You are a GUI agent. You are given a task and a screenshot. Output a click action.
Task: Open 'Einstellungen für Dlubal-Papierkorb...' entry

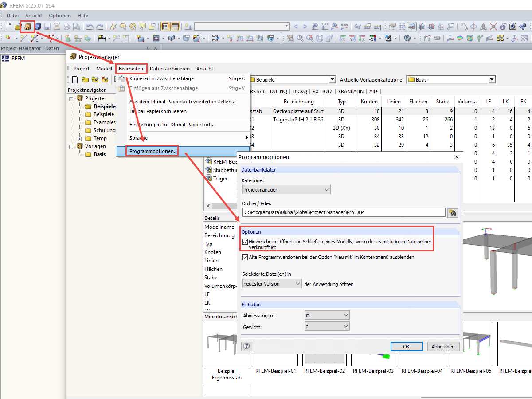tap(172, 125)
